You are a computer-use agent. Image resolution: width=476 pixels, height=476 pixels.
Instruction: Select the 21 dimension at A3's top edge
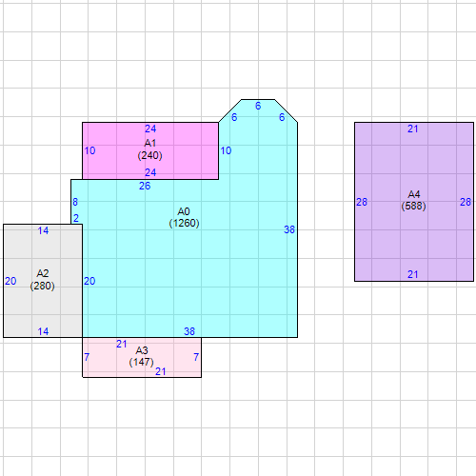tap(122, 344)
